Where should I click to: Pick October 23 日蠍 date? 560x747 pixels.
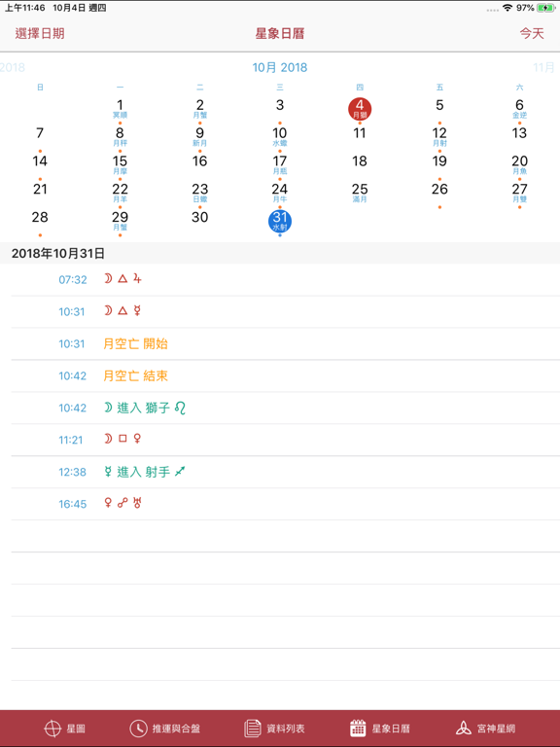[x=200, y=194]
